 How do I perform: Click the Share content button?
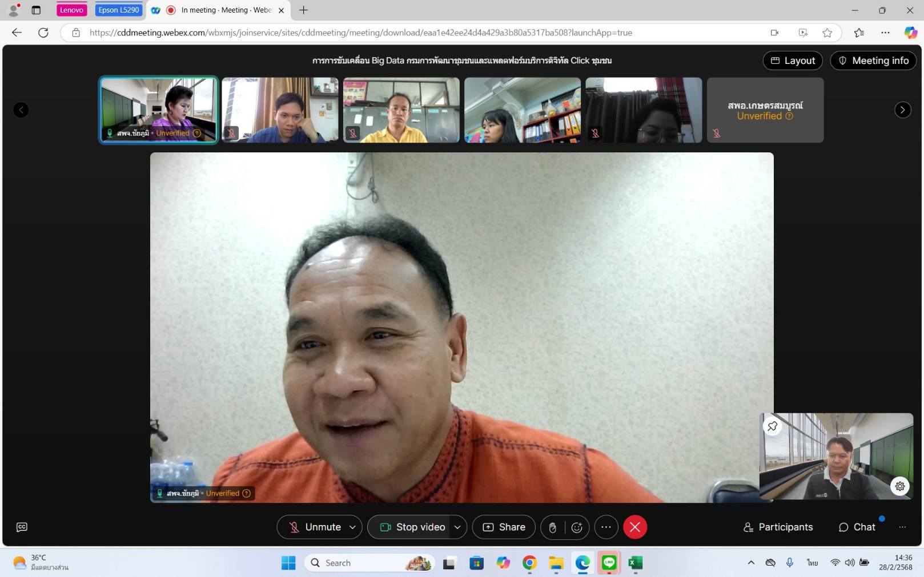pyautogui.click(x=504, y=527)
